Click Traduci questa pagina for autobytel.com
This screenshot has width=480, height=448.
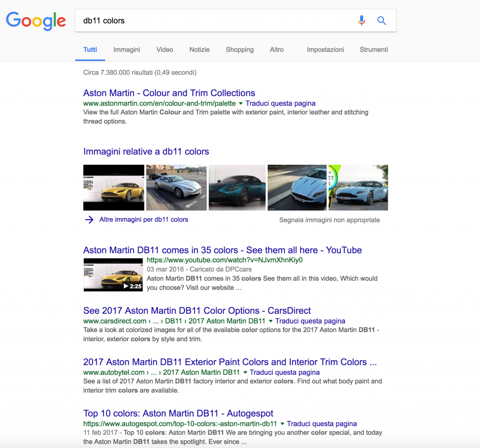(285, 372)
